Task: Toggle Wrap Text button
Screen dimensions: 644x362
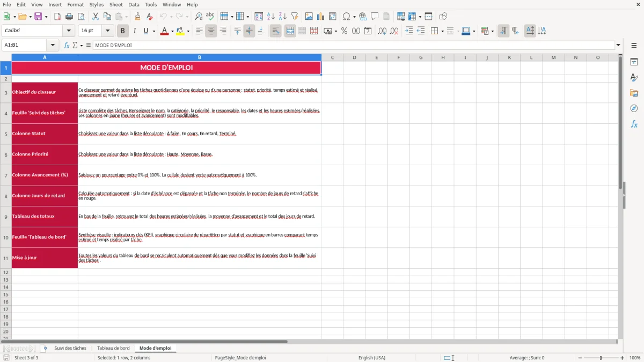Action: 275,31
